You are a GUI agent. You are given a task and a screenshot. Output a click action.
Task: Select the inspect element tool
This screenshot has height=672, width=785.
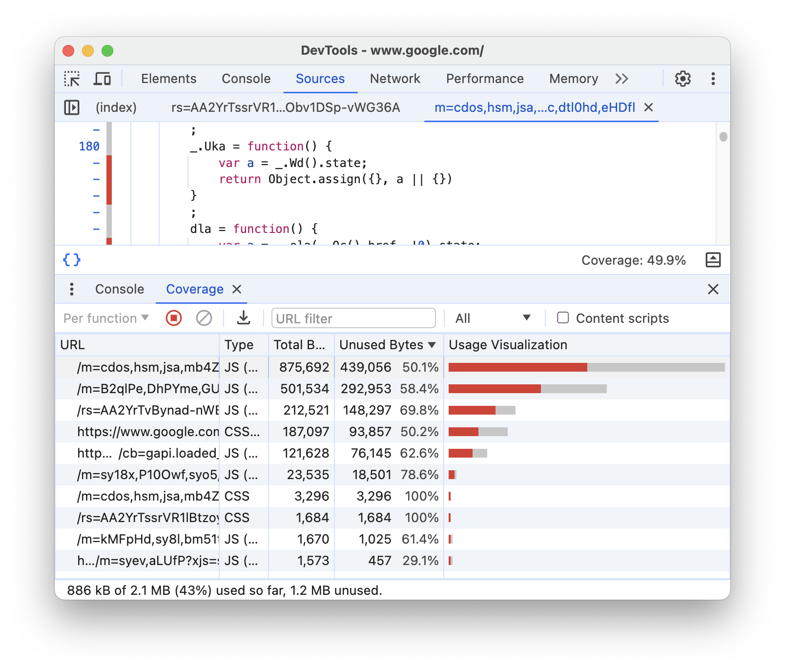pyautogui.click(x=72, y=79)
